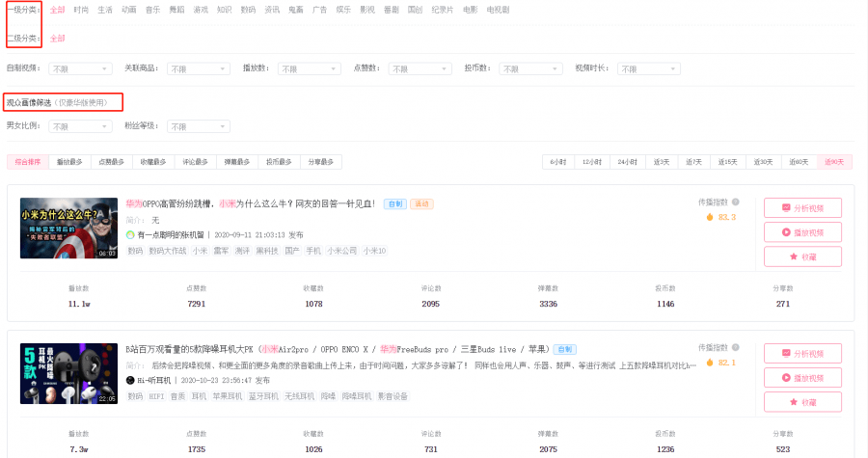Expand the 粉丝等级 dropdown
This screenshot has width=868, height=458.
click(x=198, y=126)
